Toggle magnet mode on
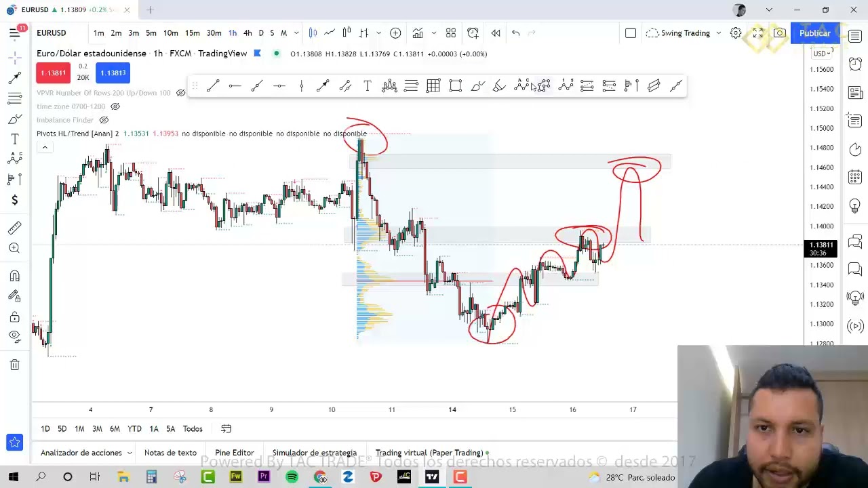 click(x=14, y=276)
